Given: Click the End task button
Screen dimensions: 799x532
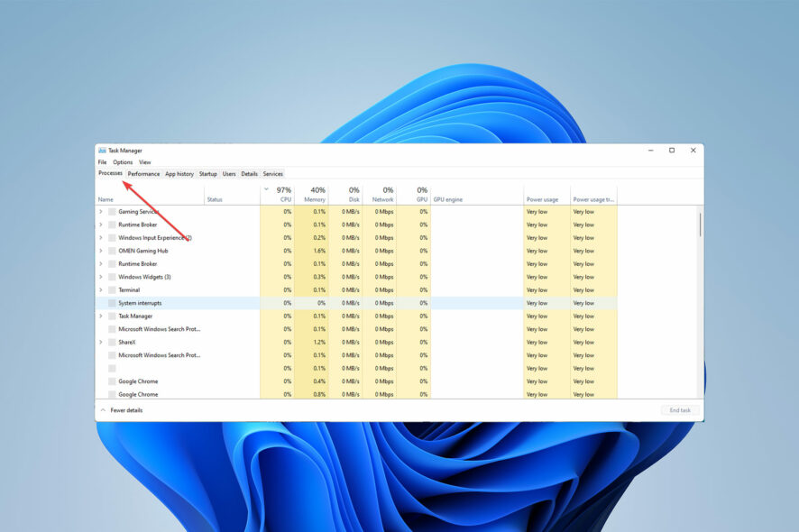Looking at the screenshot, I should pos(680,410).
